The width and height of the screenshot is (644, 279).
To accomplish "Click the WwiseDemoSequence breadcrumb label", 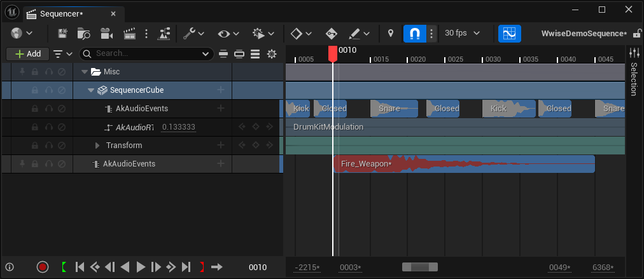I will (x=583, y=33).
